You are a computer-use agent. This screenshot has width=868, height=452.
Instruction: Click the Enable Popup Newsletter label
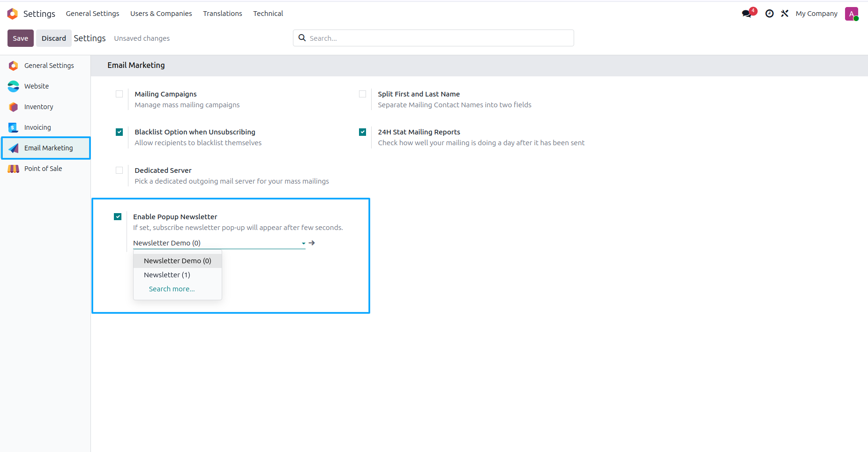pos(175,217)
